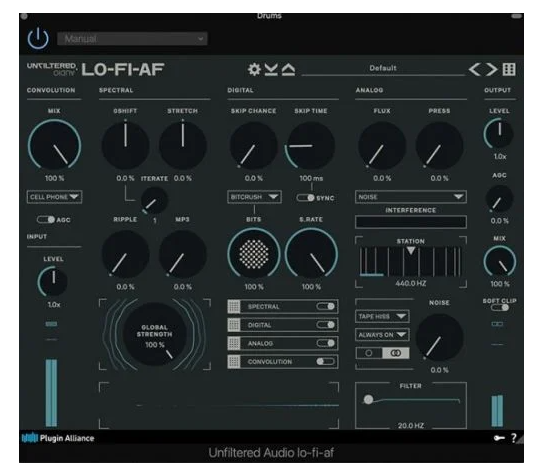Screen dimensions: 542x473
Task: Click the grid handle beside Convolution row
Action: [x=234, y=362]
